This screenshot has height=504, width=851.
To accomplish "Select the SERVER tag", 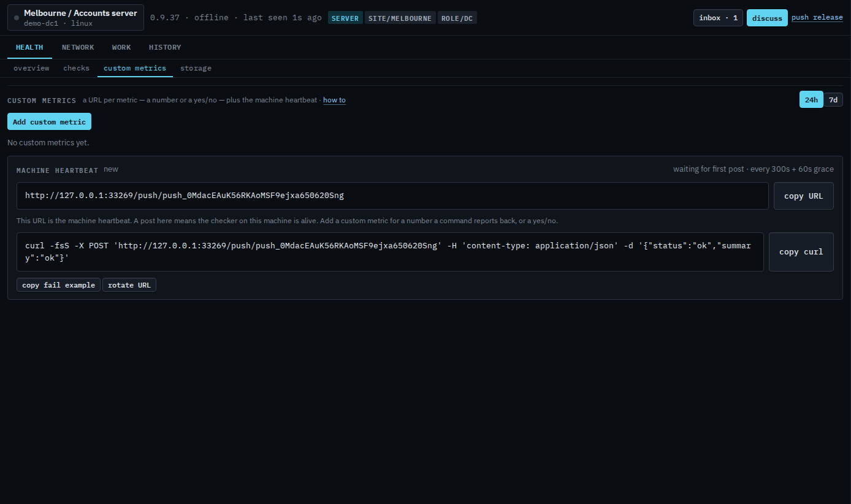I will [x=345, y=18].
